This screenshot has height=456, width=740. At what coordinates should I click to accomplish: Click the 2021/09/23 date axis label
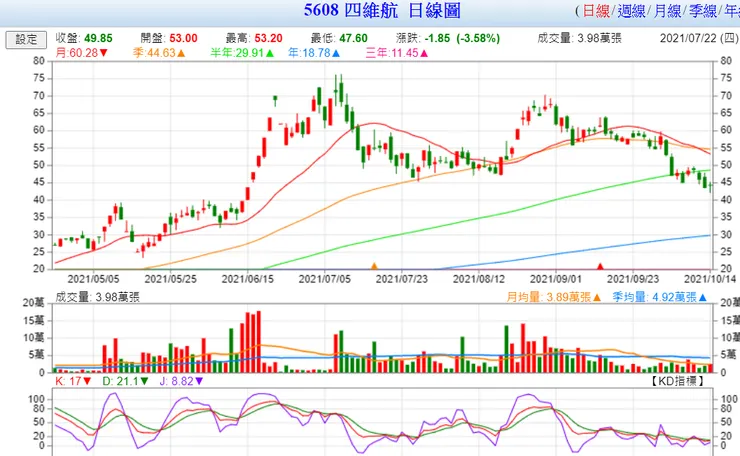[x=633, y=279]
